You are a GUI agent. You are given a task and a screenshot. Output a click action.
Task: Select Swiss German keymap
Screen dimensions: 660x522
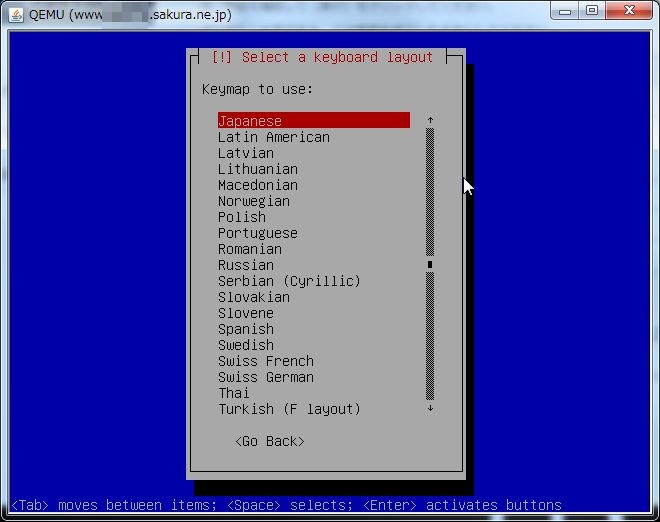(x=266, y=377)
